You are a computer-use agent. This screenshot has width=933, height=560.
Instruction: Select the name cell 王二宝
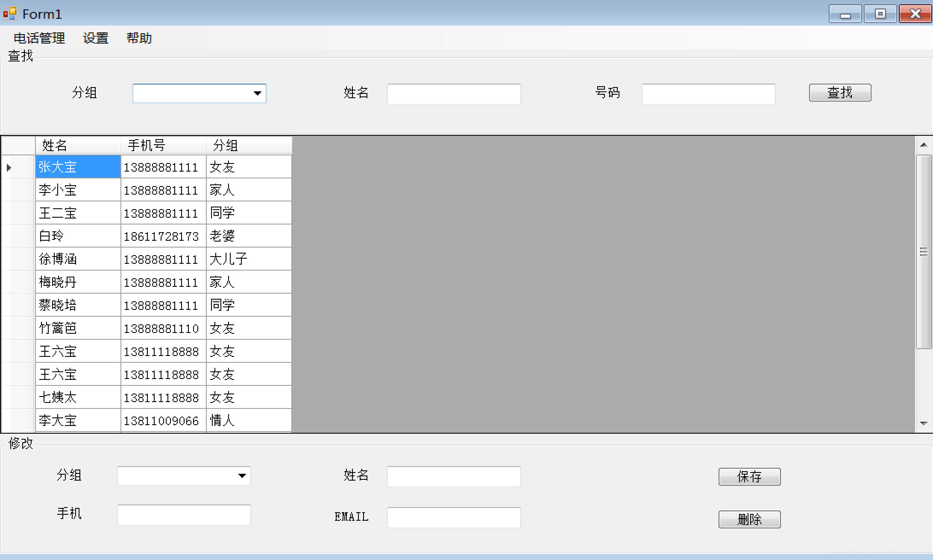(x=78, y=213)
